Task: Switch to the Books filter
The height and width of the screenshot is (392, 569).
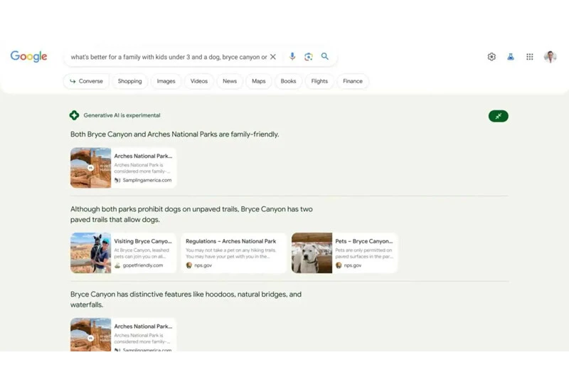Action: tap(288, 81)
